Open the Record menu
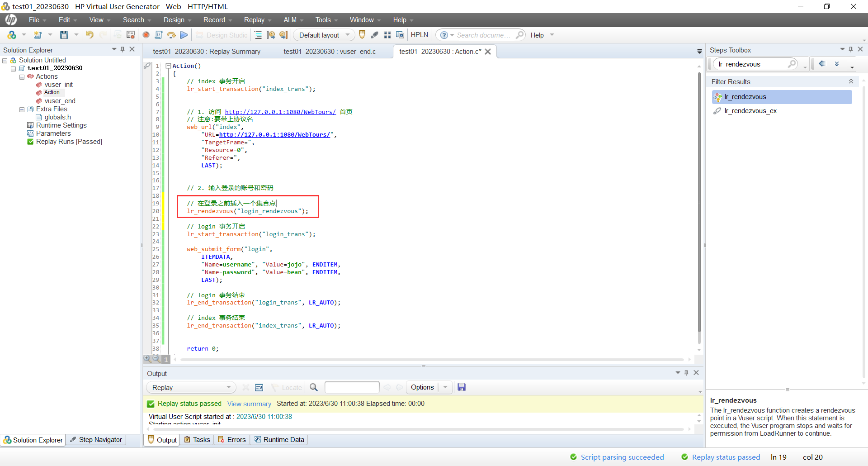 pos(217,20)
